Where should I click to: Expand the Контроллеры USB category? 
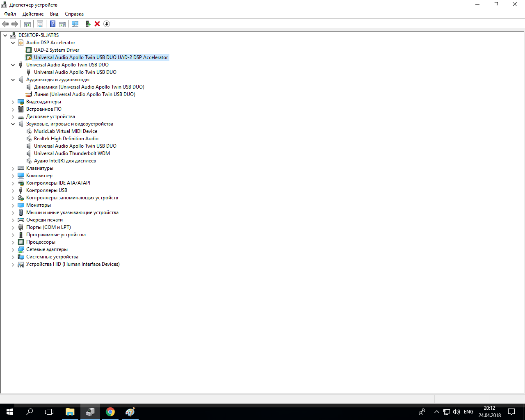coord(13,190)
